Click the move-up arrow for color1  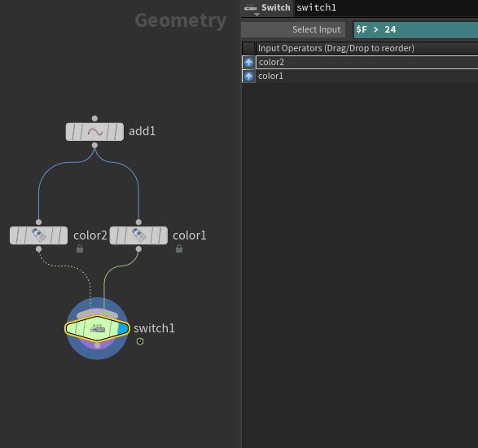(248, 76)
